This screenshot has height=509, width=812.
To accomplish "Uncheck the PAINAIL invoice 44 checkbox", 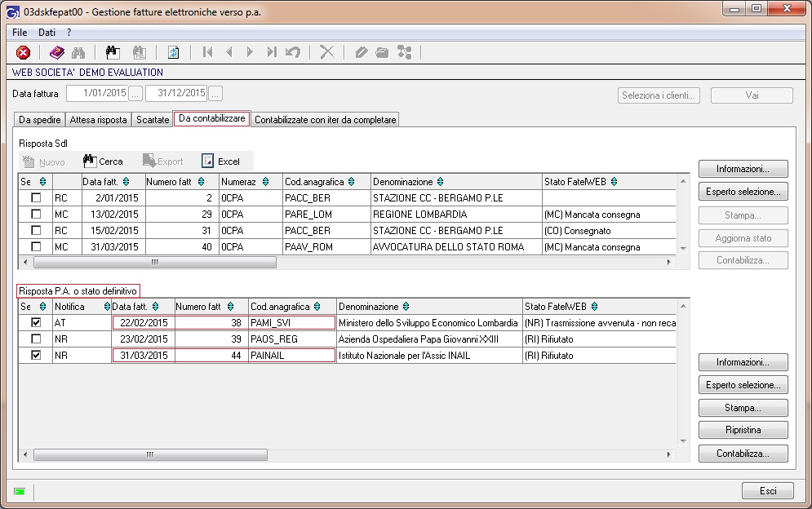I will coord(36,355).
